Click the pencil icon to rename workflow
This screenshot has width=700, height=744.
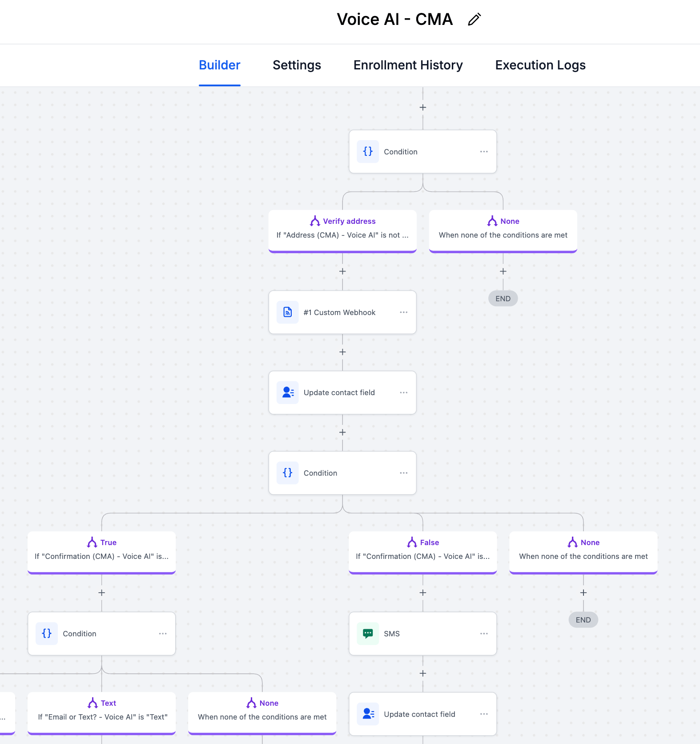pos(474,20)
